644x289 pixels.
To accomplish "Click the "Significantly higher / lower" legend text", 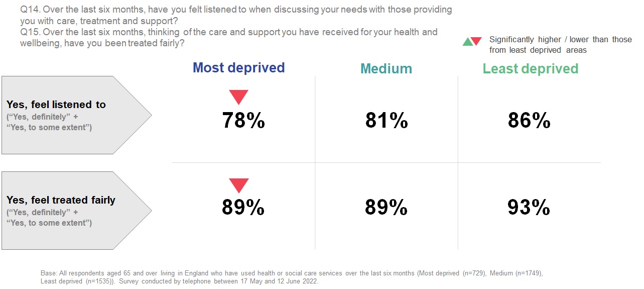I will [x=560, y=45].
